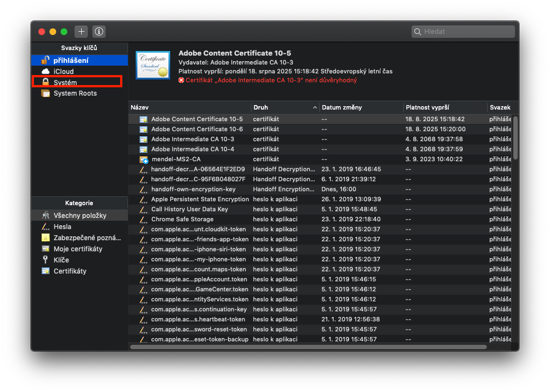The height and width of the screenshot is (392, 550).
Task: Select com.apple.ac...s.heartbeat-token row
Action: click(x=320, y=319)
